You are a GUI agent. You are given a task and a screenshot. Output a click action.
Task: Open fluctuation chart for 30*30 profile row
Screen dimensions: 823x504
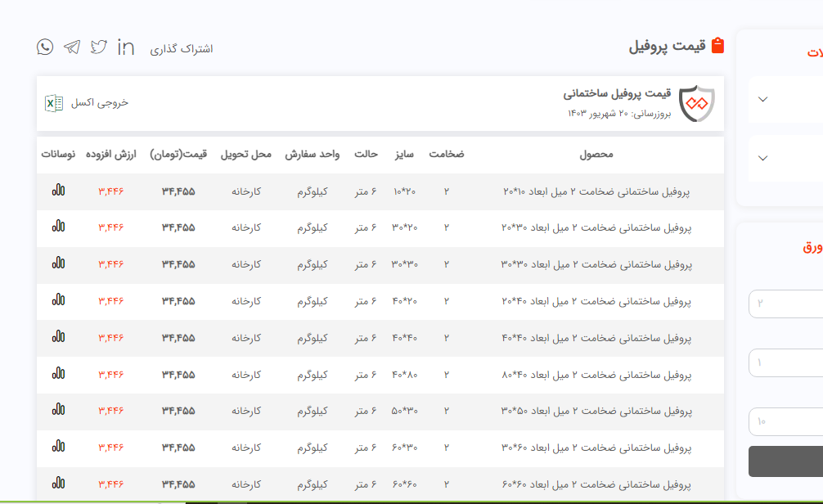(x=58, y=263)
